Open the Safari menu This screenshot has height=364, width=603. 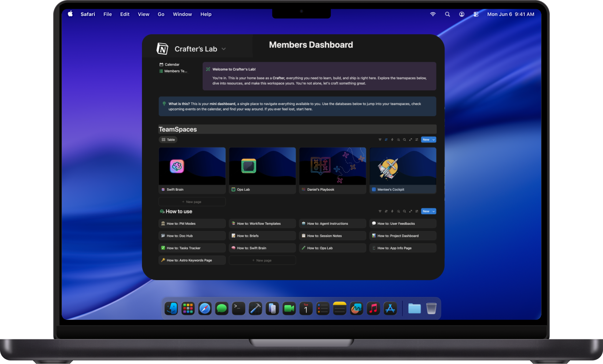[88, 14]
